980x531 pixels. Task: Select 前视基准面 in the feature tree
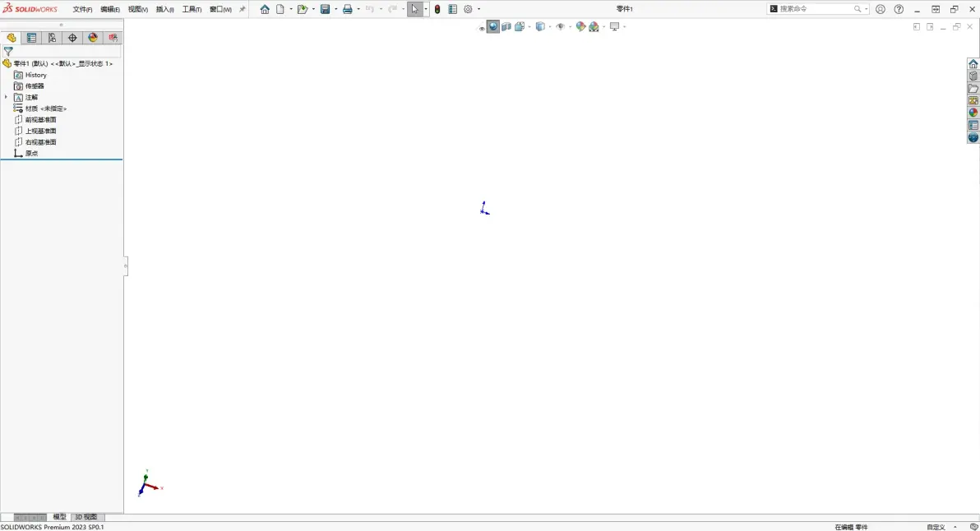(x=40, y=119)
